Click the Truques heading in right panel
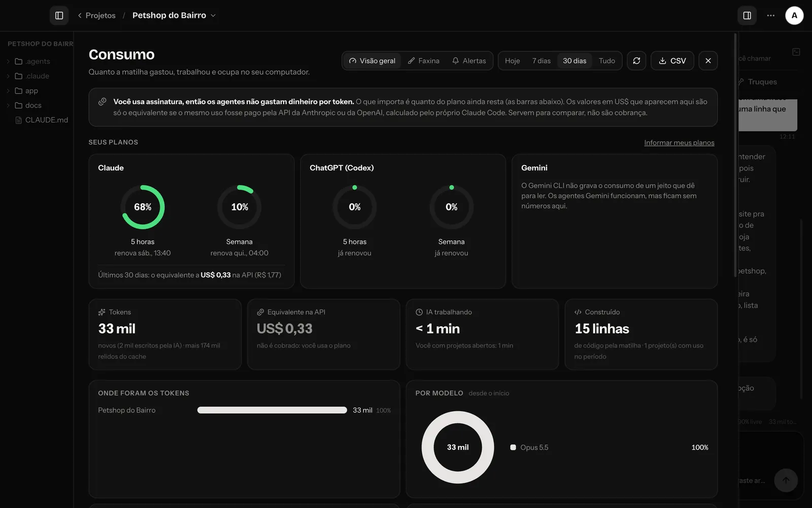812x508 pixels. [762, 82]
